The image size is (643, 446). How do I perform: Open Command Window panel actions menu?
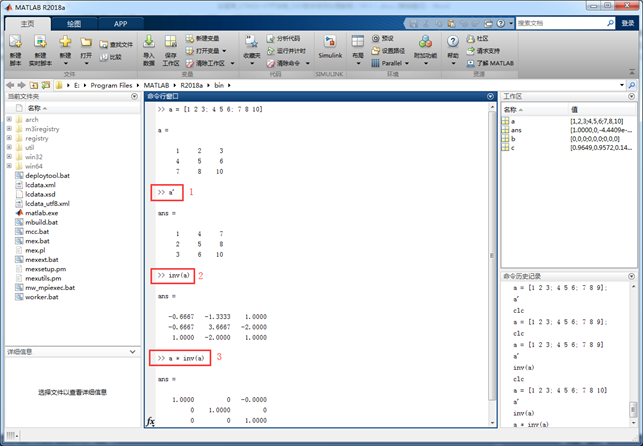coord(490,96)
